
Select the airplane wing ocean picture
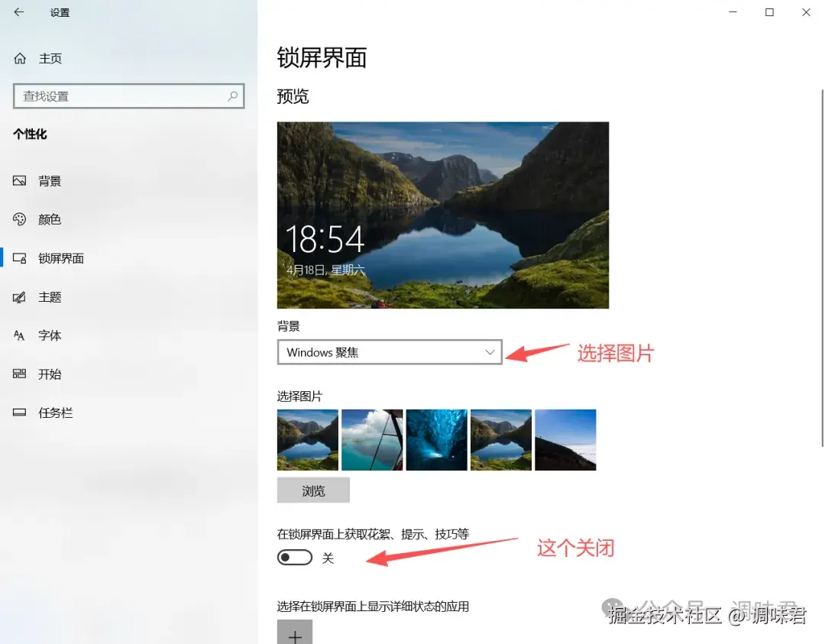click(372, 440)
